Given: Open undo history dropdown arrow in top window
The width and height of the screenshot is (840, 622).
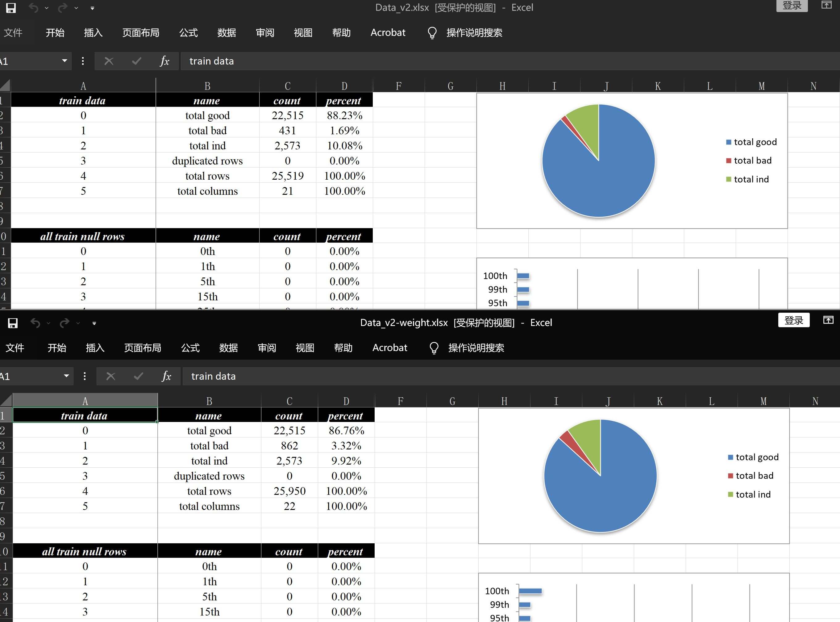Looking at the screenshot, I should tap(47, 8).
